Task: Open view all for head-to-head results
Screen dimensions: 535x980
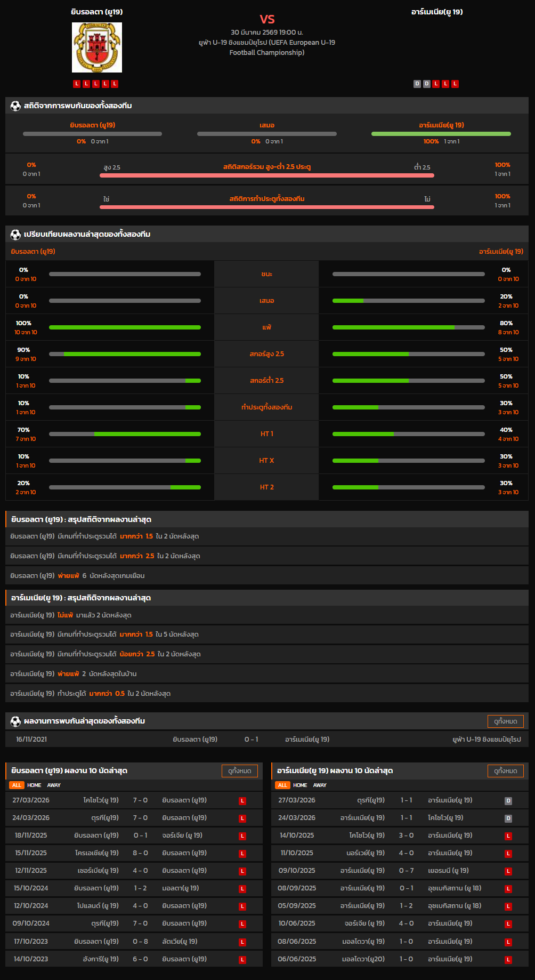Action: pos(505,721)
